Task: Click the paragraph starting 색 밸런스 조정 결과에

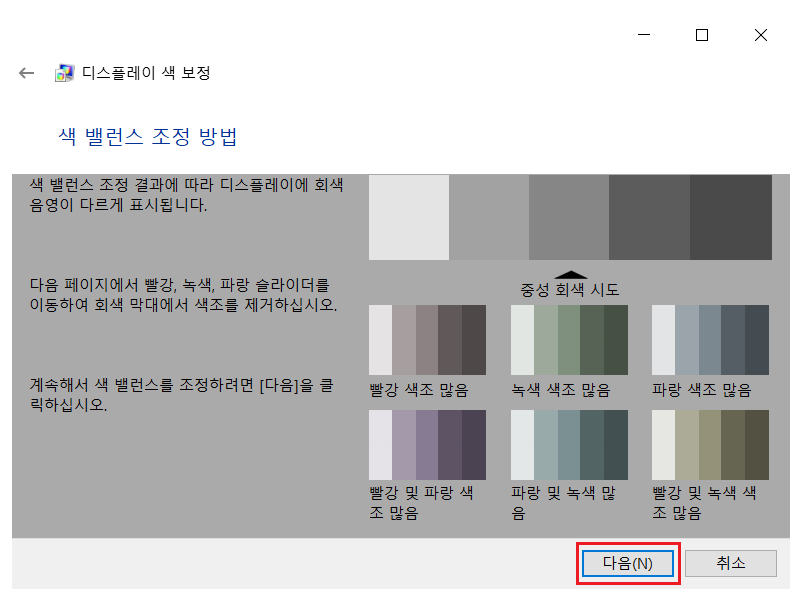Action: click(187, 195)
